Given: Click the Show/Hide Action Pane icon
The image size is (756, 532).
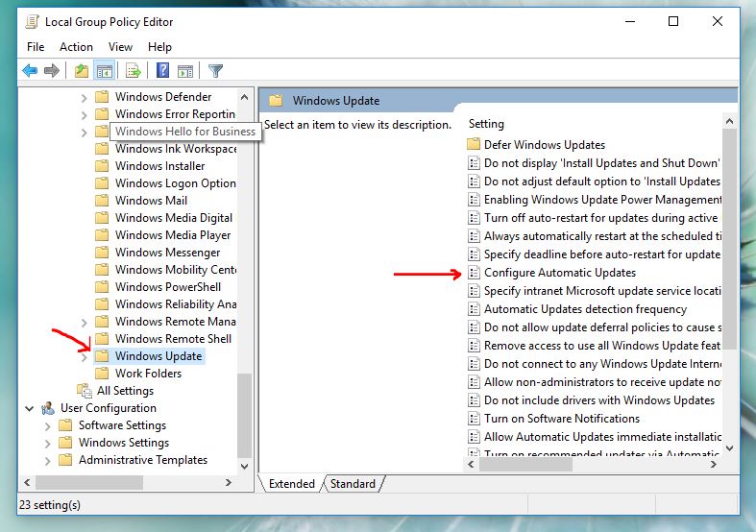Looking at the screenshot, I should click(x=185, y=70).
